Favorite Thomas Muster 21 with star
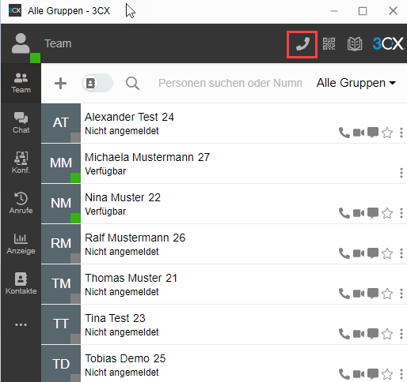This screenshot has width=407, height=382. coord(387,294)
